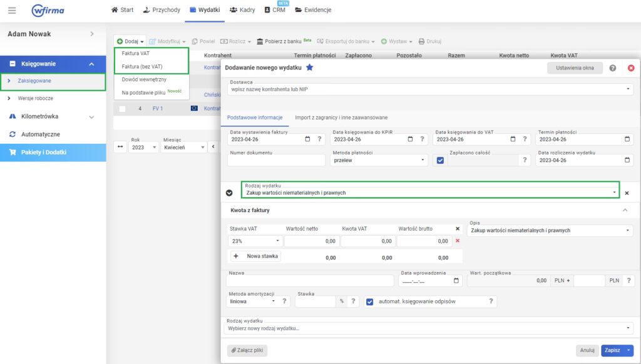Check the row 4 selection checkbox
The image size is (641, 364).
click(123, 109)
